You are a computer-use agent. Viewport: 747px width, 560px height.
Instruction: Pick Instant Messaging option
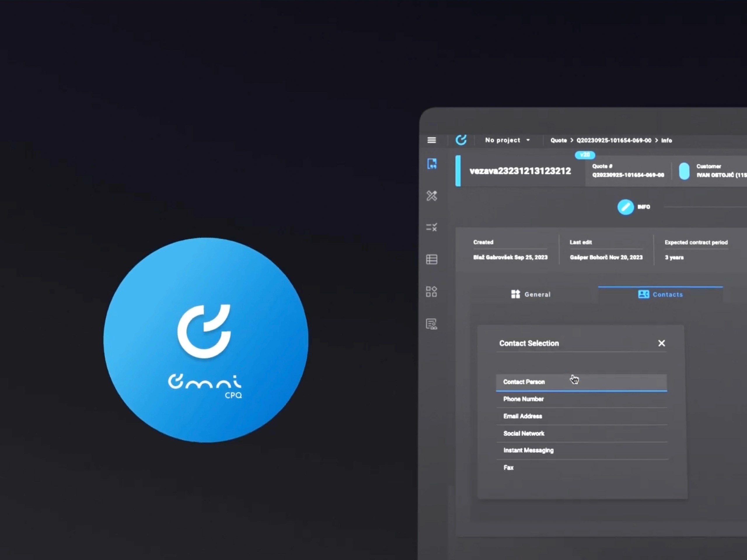pyautogui.click(x=528, y=450)
